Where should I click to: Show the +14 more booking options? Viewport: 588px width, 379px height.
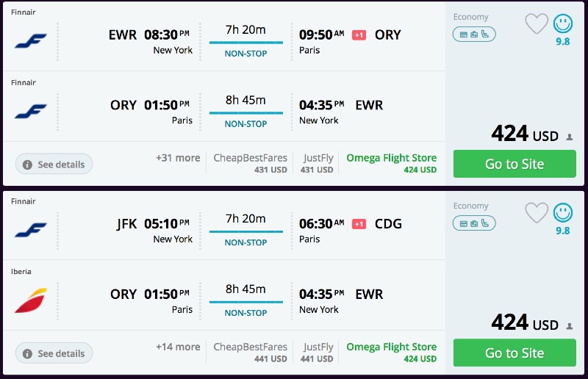click(178, 347)
